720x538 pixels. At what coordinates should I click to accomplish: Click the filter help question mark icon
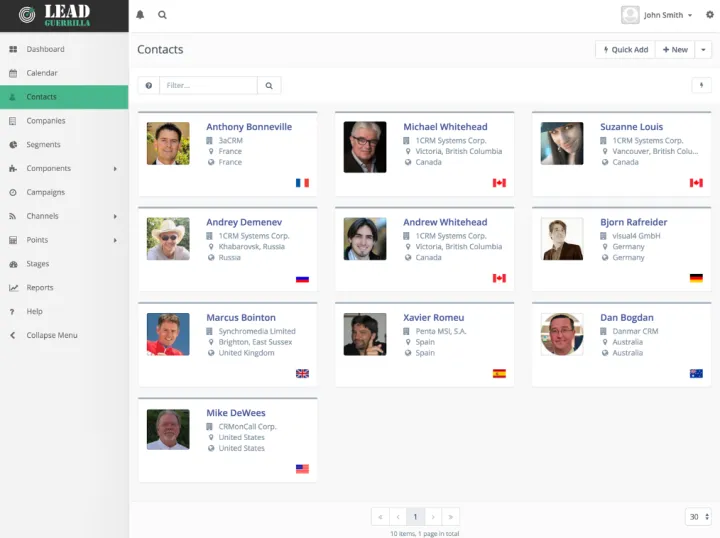tap(148, 86)
